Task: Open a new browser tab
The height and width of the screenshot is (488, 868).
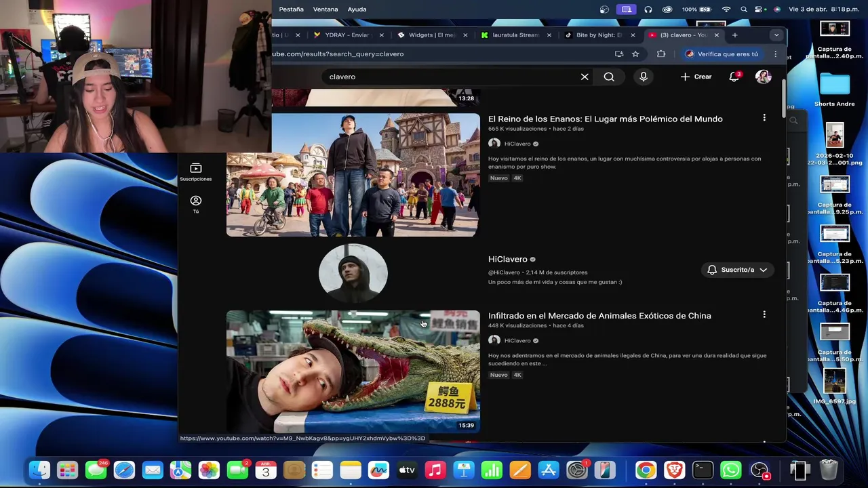Action: 735,35
